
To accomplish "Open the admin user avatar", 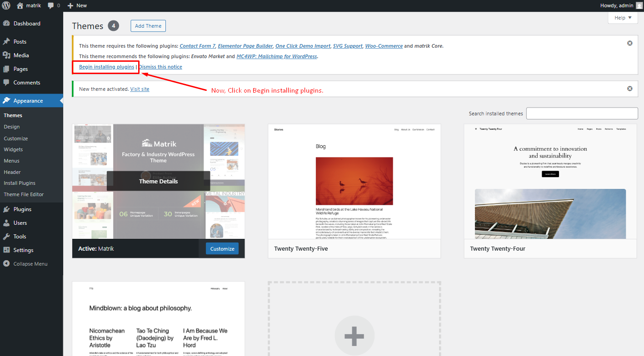I will (639, 5).
